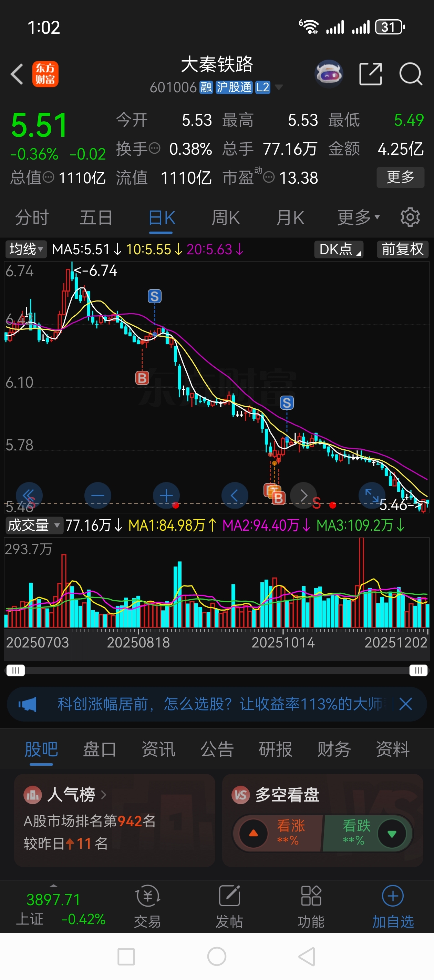
Task: Expand the 成交量 indicator dropdown
Action: 34,526
